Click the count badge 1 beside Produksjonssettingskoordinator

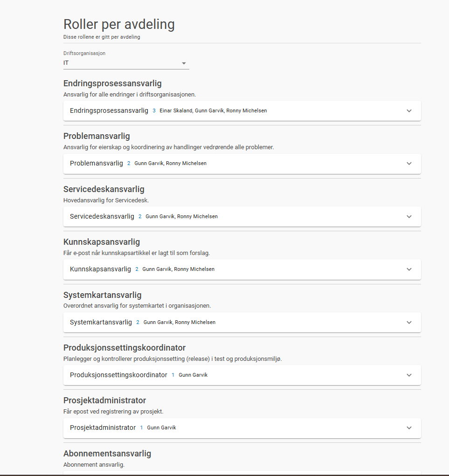[173, 375]
